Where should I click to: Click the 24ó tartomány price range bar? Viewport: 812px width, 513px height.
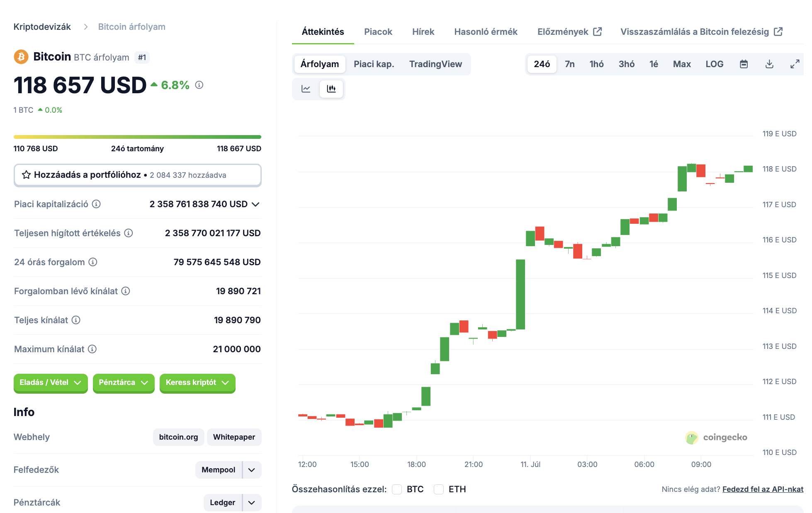(138, 137)
